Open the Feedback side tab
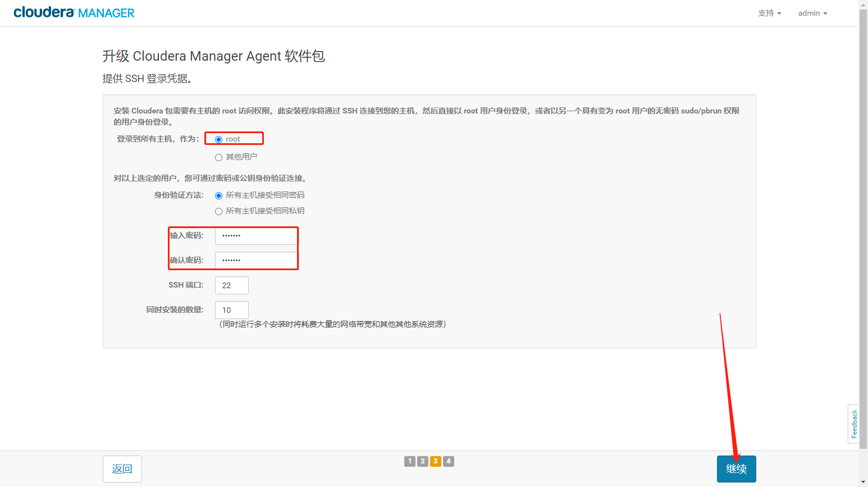This screenshot has height=487, width=868. click(853, 424)
